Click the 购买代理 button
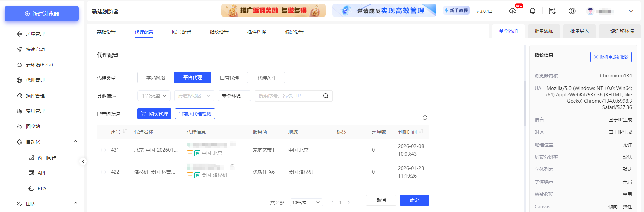644x212 pixels. [154, 114]
